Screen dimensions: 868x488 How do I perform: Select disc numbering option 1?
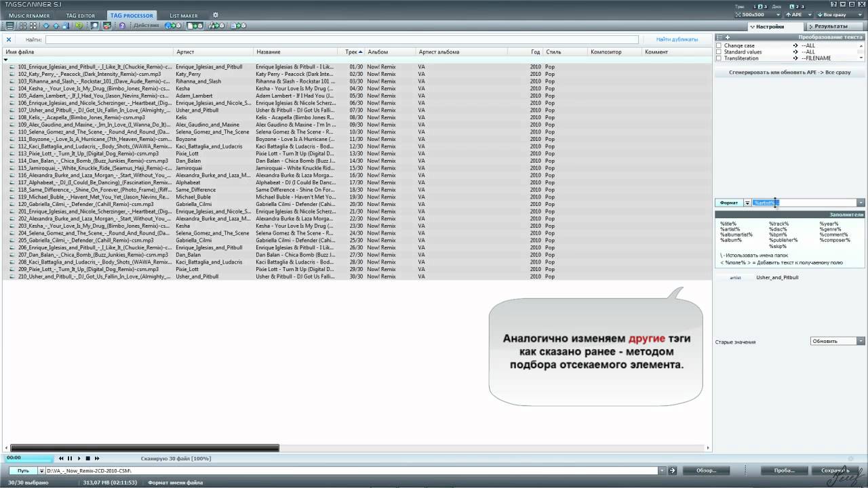click(791, 7)
